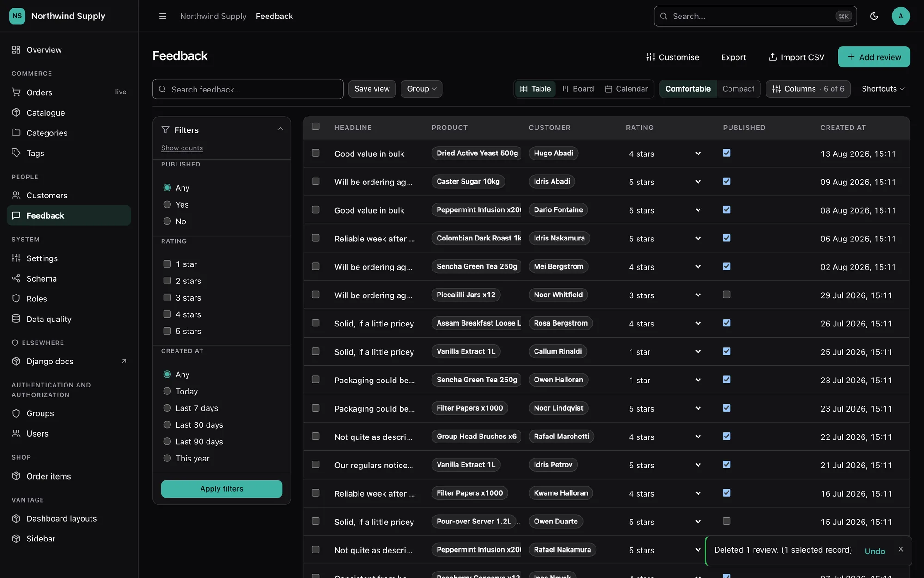The image size is (924, 578).
Task: Check the 5 stars rating filter
Action: [x=167, y=331]
